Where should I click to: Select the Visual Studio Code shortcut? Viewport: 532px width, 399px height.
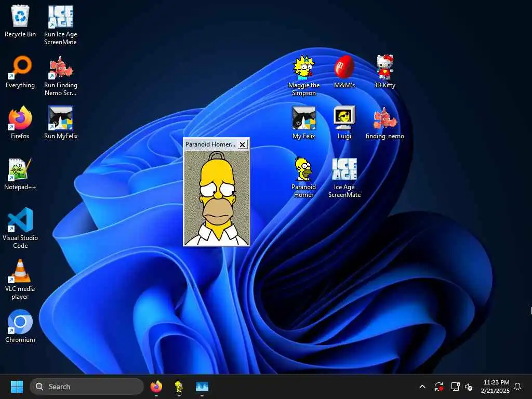(x=20, y=229)
